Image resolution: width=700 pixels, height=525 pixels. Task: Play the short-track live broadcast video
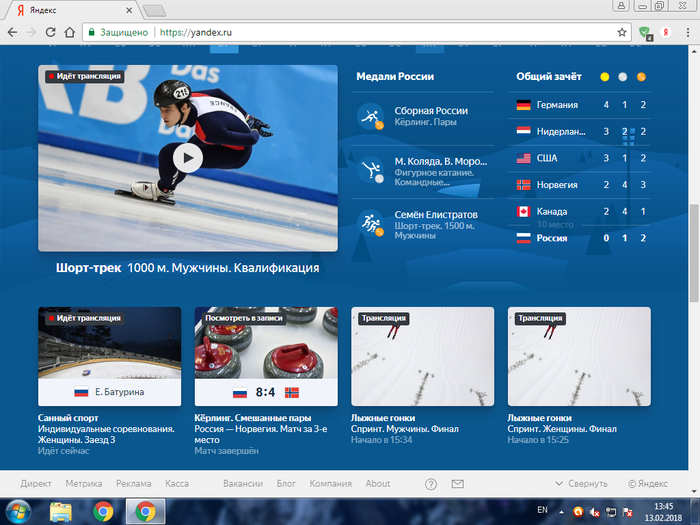pyautogui.click(x=188, y=158)
